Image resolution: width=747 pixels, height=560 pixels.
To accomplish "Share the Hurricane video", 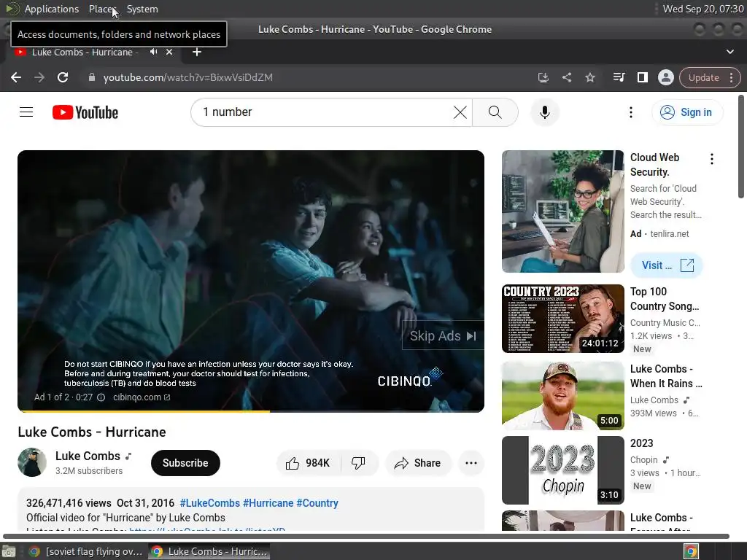I will click(x=418, y=463).
